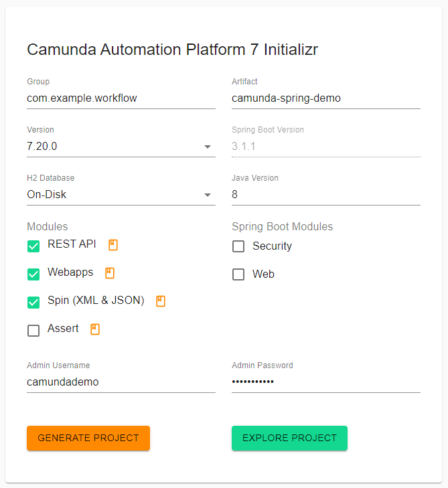Uncheck the REST API module checkbox
Screen dimensions: 448x488
point(33,246)
